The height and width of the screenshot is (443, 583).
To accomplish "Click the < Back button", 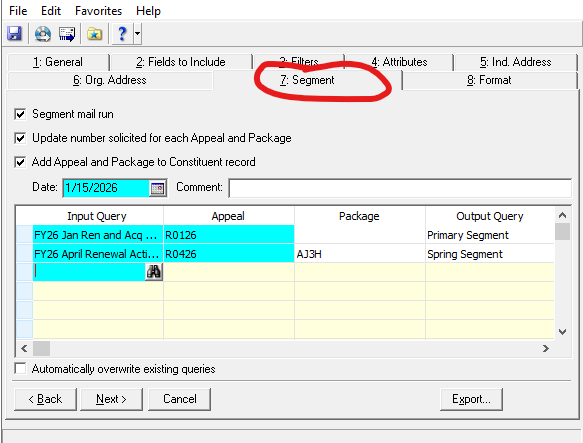I will [x=45, y=399].
